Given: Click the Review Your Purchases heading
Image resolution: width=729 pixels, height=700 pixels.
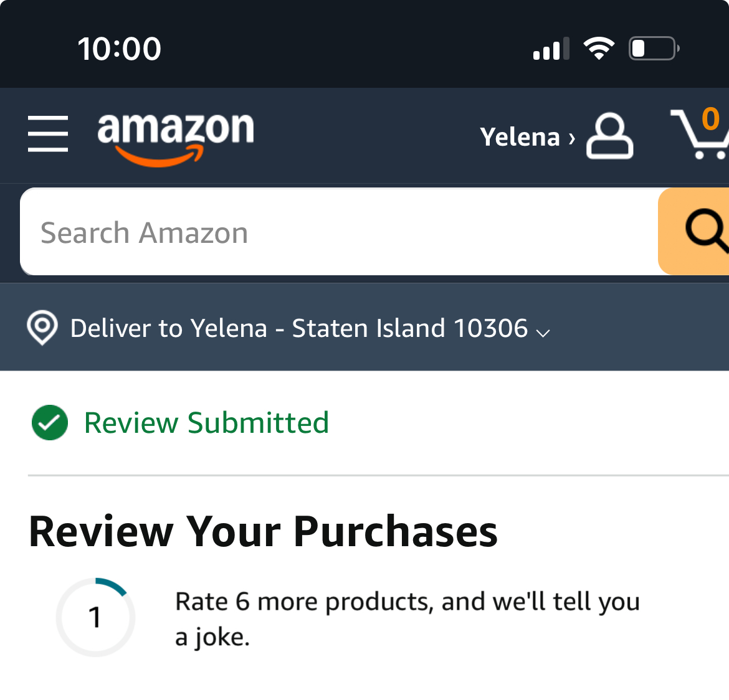Looking at the screenshot, I should click(263, 532).
